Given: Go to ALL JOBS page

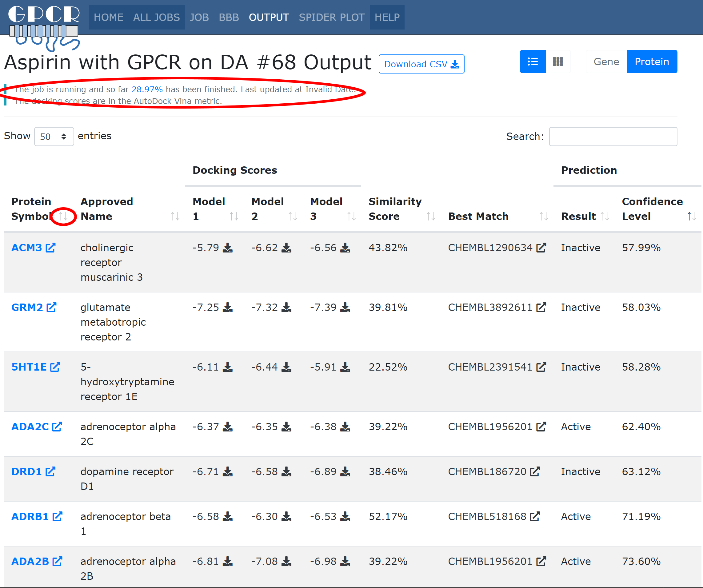Looking at the screenshot, I should pos(156,18).
